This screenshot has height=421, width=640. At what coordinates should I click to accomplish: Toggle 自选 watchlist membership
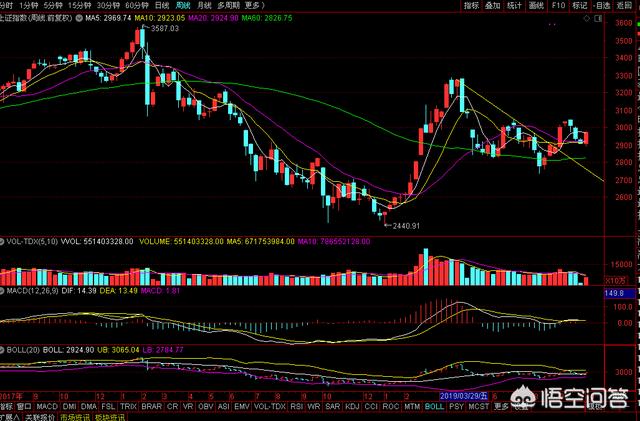click(601, 5)
